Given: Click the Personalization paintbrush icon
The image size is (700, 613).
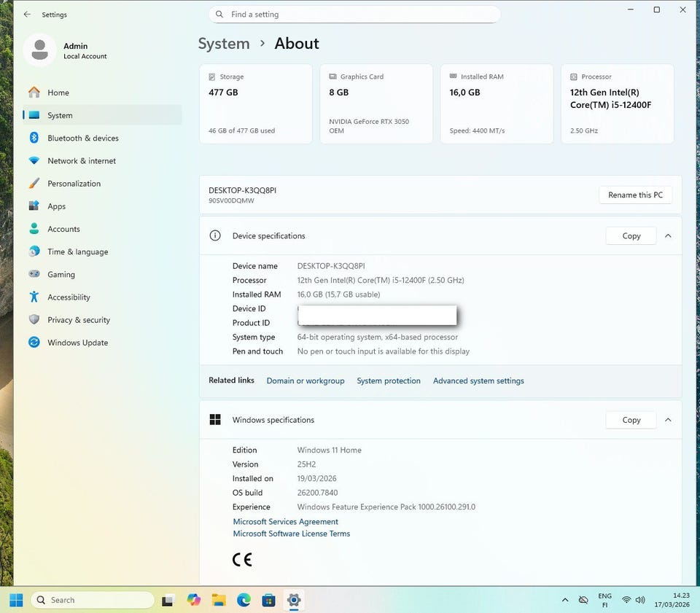Looking at the screenshot, I should click(34, 183).
